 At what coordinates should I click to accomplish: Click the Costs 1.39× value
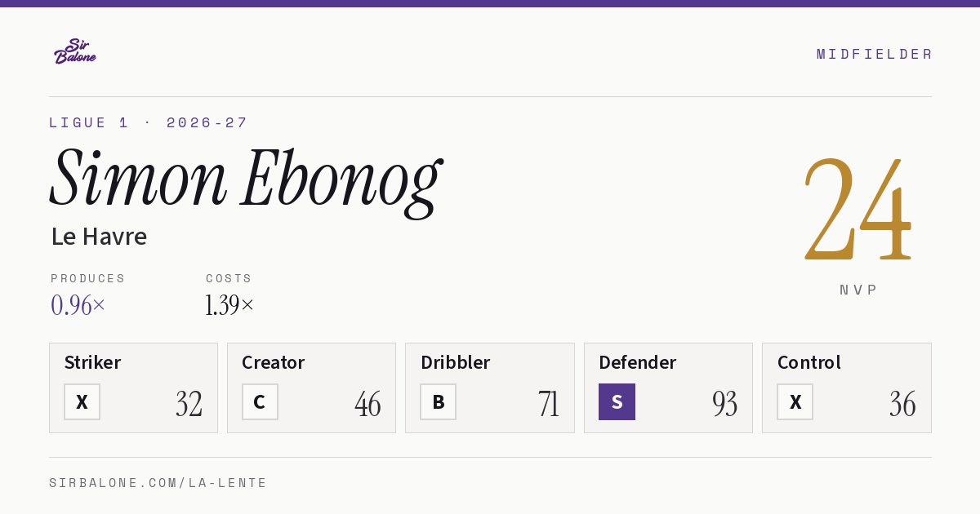pyautogui.click(x=229, y=305)
